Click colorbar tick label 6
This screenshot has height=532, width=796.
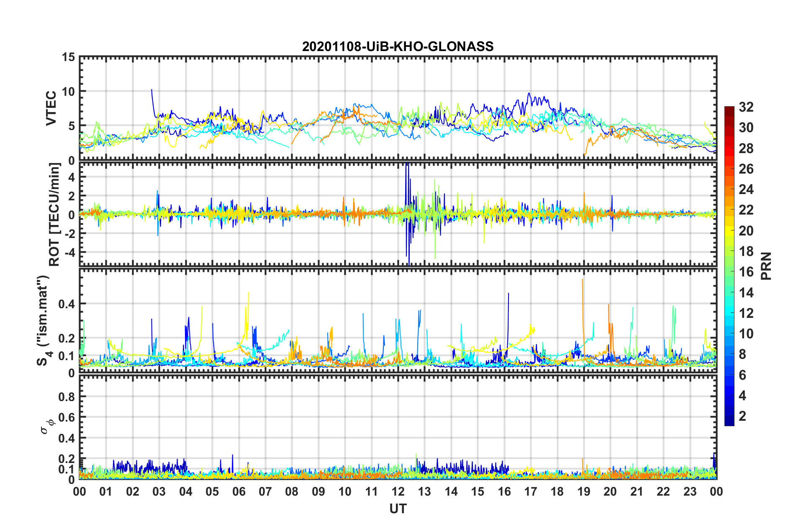click(x=742, y=375)
